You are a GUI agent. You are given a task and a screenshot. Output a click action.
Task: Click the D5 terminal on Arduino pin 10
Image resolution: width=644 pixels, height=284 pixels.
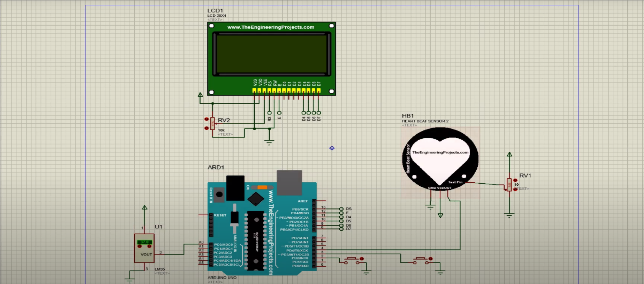341,221
